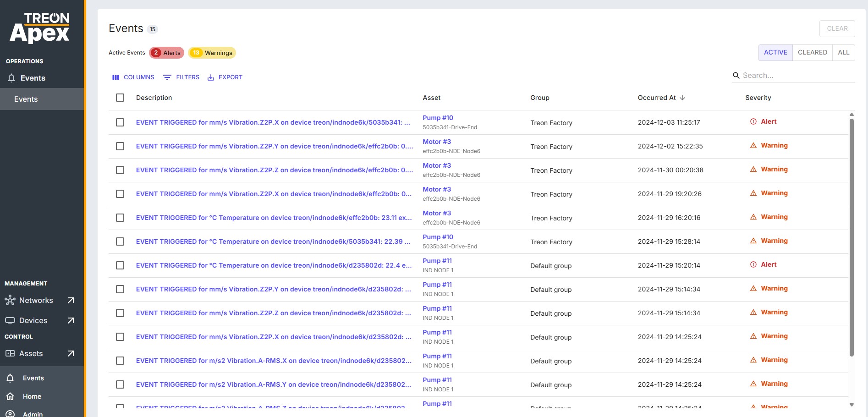
Task: Toggle the select-all checkbox in header
Action: [120, 98]
